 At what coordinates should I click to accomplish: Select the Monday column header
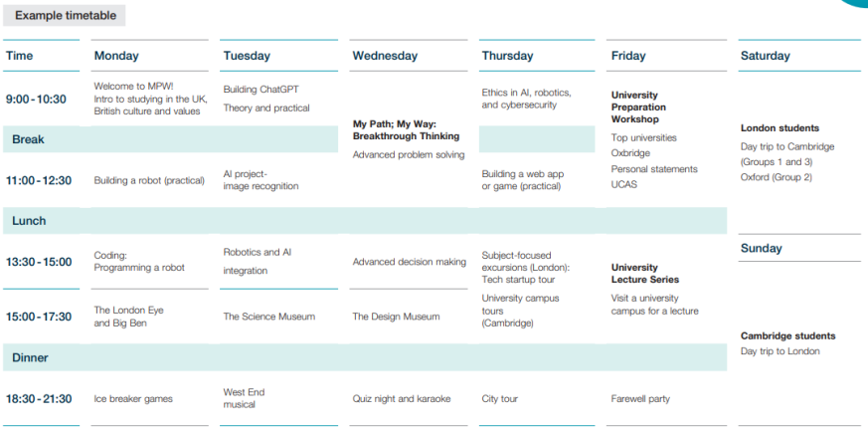point(116,56)
